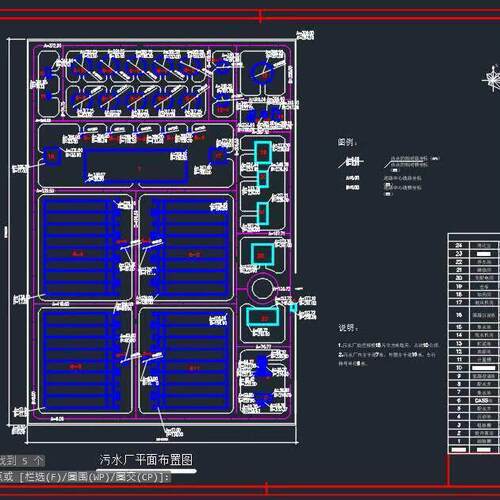Click the 圈围(WP) command option
This screenshot has width=500, height=500.
[89, 477]
